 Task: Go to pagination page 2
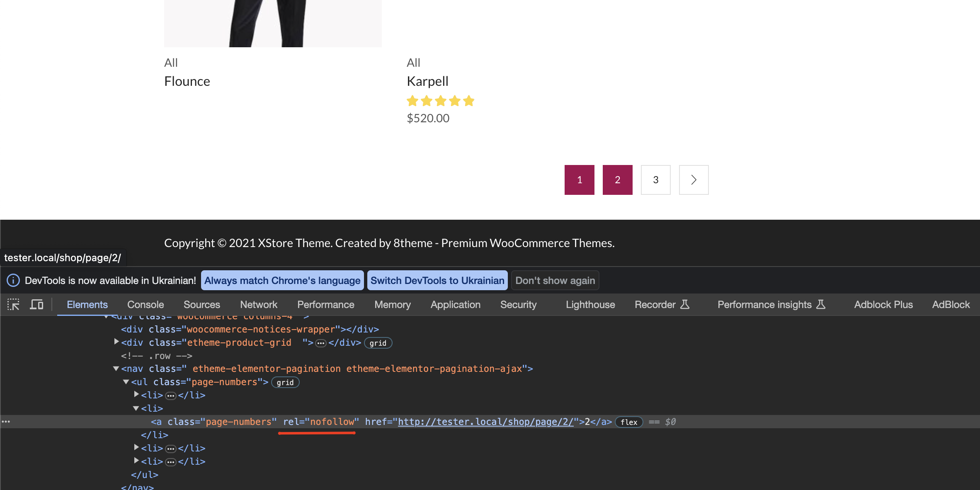(617, 180)
